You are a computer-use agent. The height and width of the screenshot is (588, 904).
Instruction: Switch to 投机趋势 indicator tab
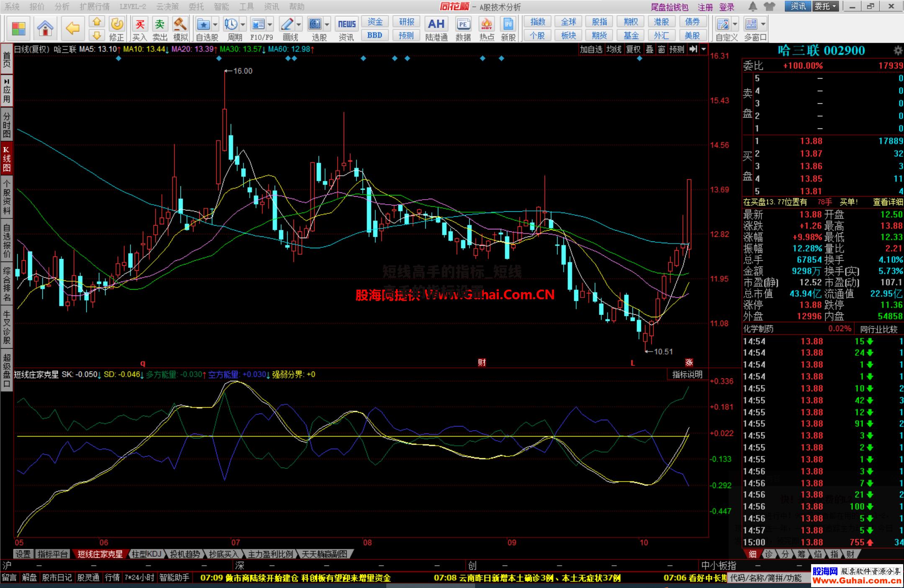pyautogui.click(x=185, y=554)
